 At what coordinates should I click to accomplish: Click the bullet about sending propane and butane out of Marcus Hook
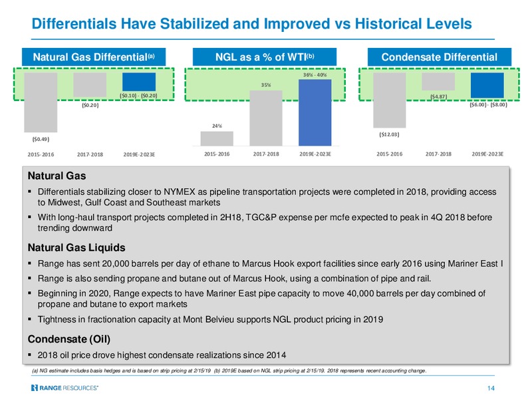[x=234, y=279]
